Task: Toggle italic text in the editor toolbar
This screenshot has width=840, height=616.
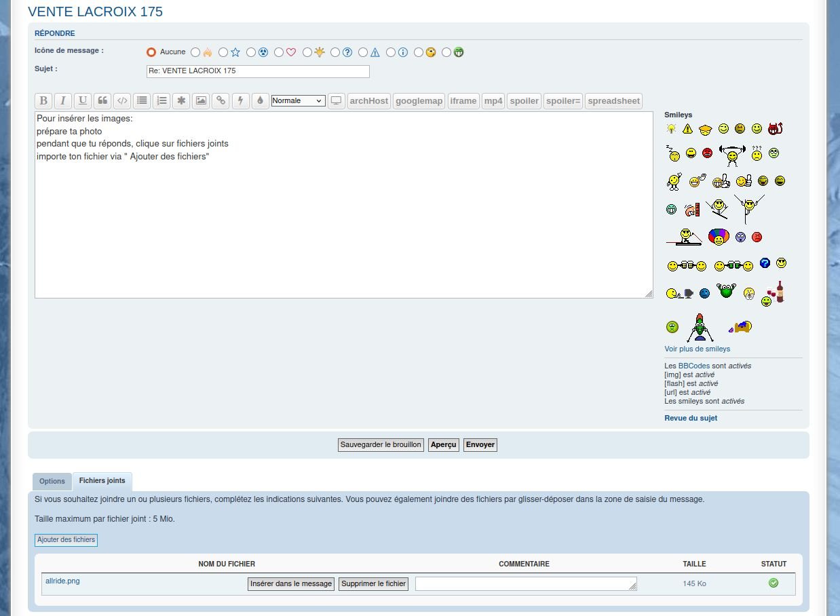Action: coord(63,101)
